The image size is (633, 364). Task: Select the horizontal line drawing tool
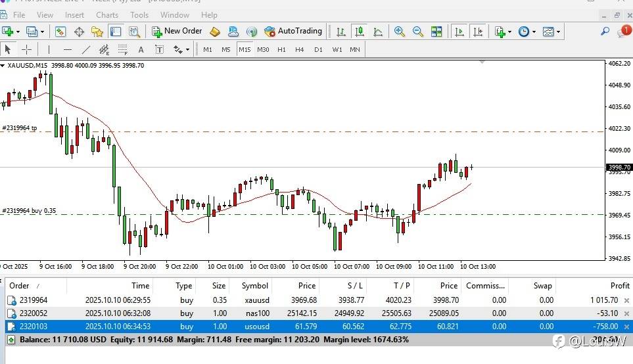click(68, 49)
